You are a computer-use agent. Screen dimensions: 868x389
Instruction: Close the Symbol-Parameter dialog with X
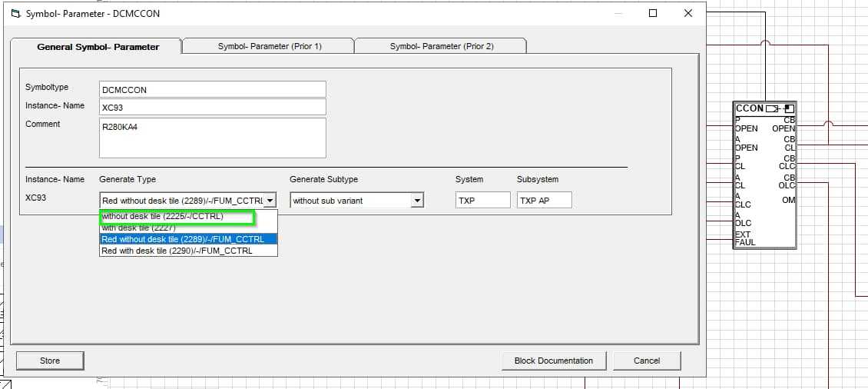pos(687,13)
